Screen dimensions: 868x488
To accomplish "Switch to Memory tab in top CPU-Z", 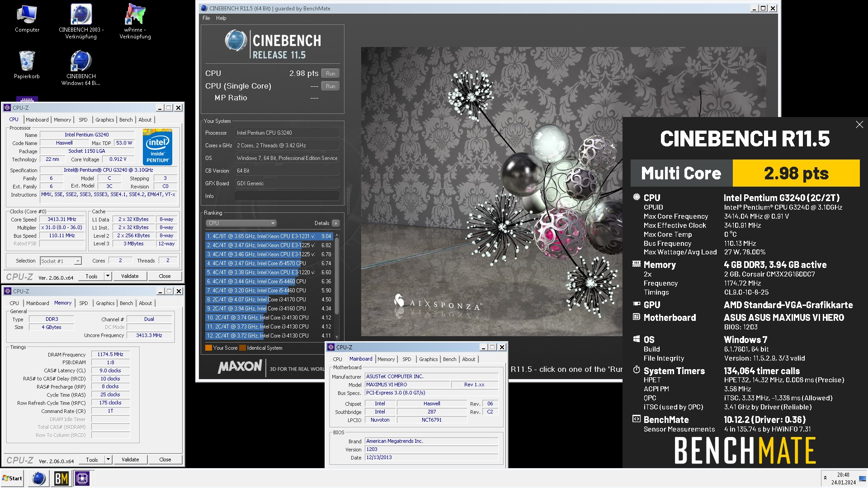I will coord(62,120).
